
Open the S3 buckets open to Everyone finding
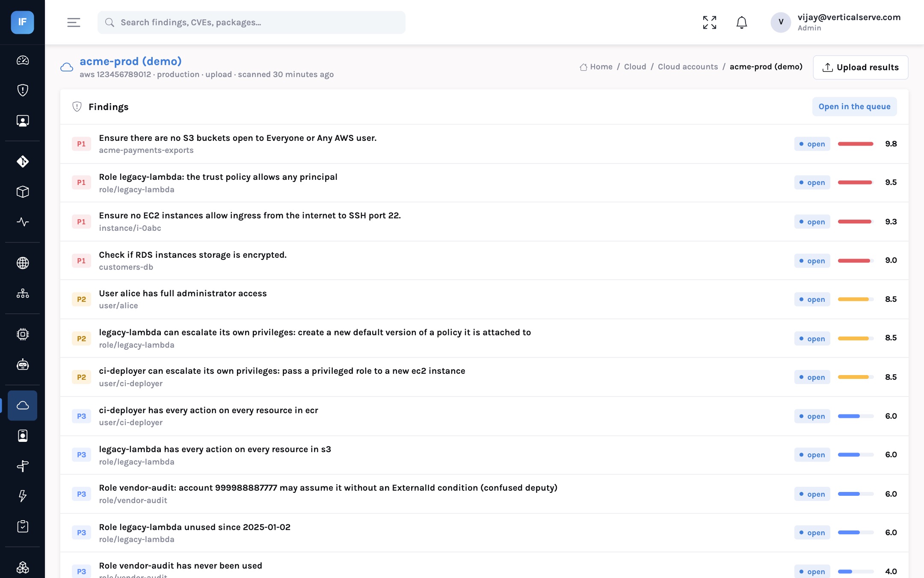point(484,144)
